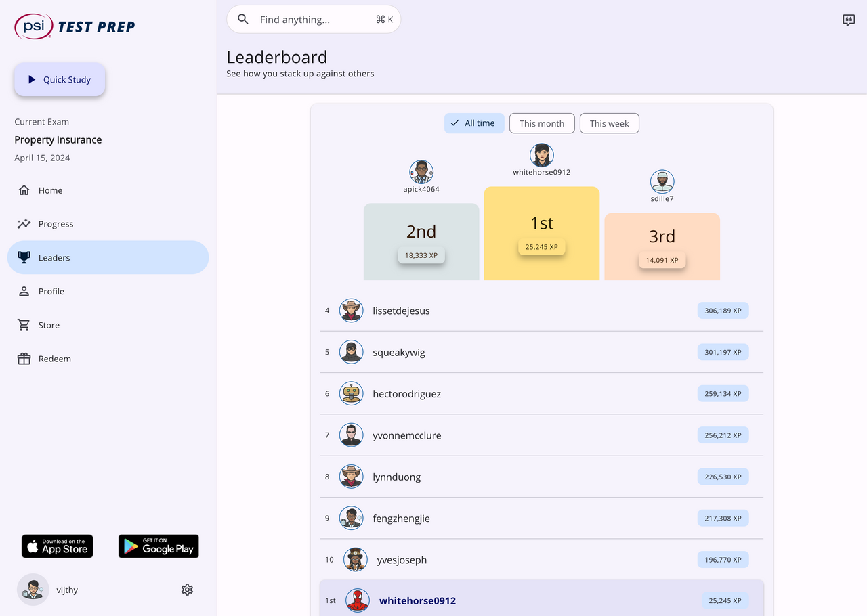Image resolution: width=867 pixels, height=616 pixels.
Task: Click whitehorse0912's avatar on the podium
Action: [542, 155]
